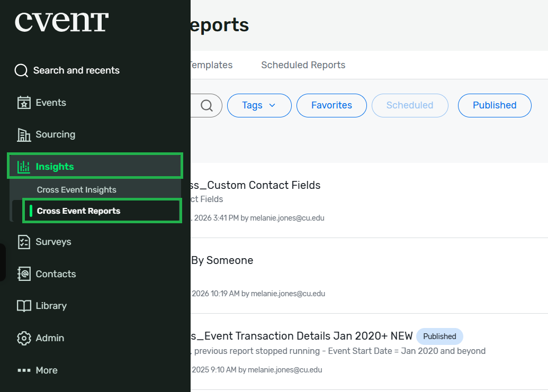
Task: Open the Sourcing building icon
Action: click(24, 135)
